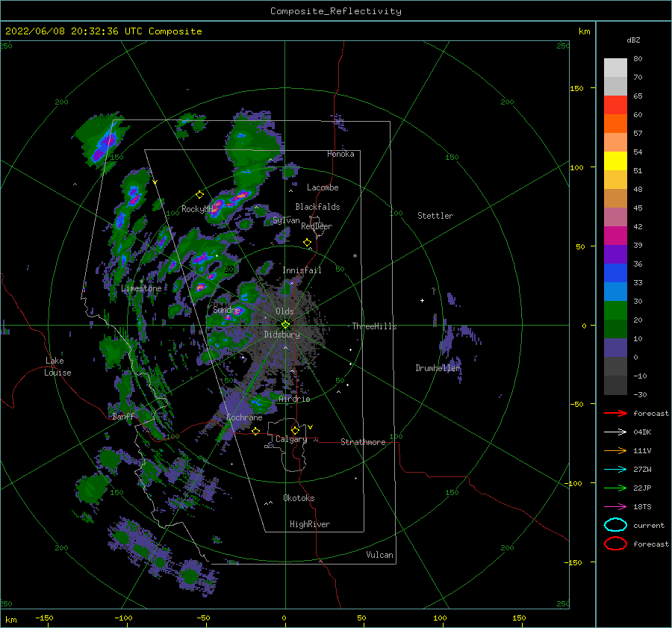Image resolution: width=672 pixels, height=628 pixels.
Task: Click the RedDeer label
Action: (317, 226)
